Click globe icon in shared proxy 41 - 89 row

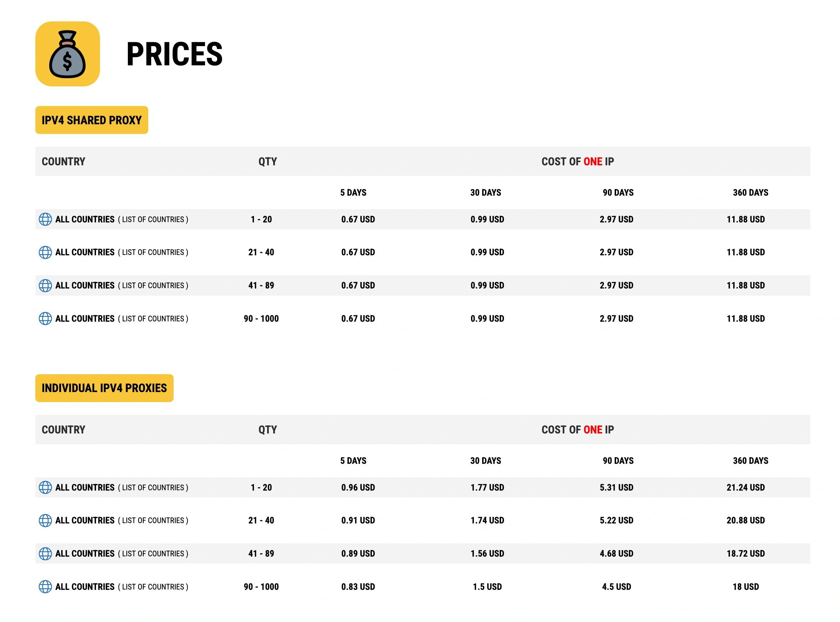tap(45, 285)
